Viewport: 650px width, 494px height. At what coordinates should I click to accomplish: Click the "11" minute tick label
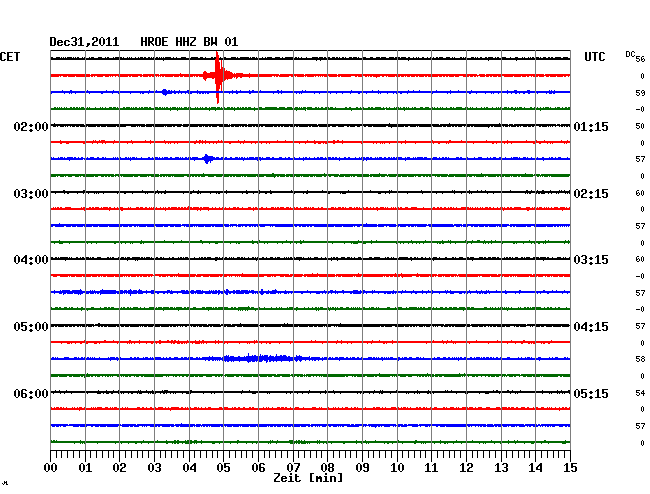click(431, 467)
